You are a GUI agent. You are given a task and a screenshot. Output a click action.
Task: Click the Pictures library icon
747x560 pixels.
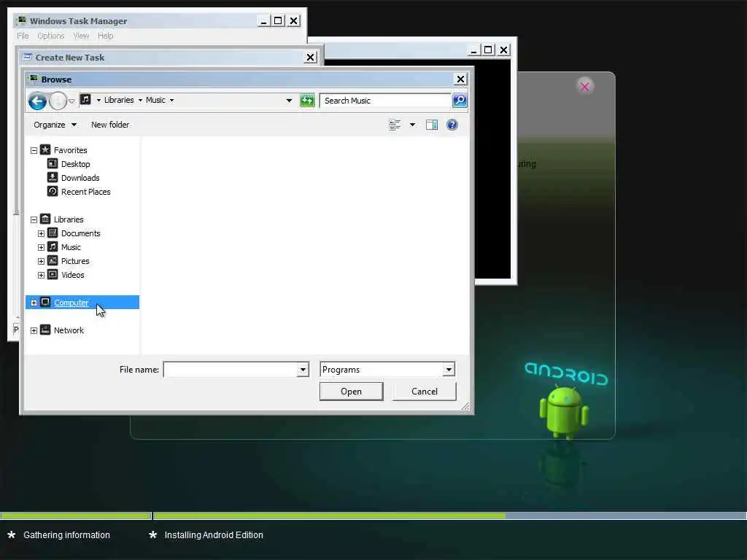53,260
